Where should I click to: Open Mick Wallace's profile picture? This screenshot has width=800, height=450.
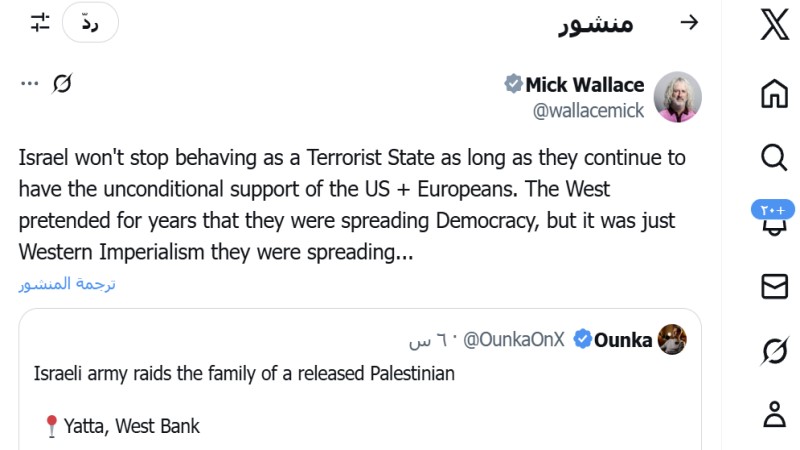click(677, 97)
